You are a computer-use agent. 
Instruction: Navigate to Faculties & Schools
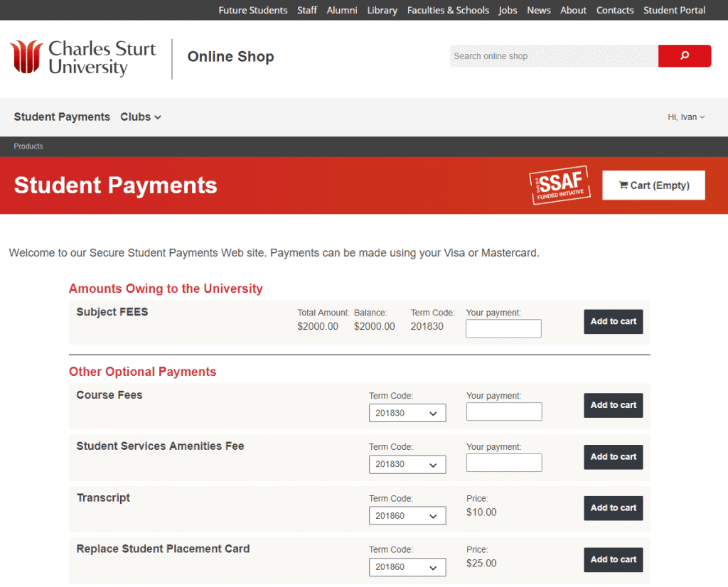pos(448,10)
